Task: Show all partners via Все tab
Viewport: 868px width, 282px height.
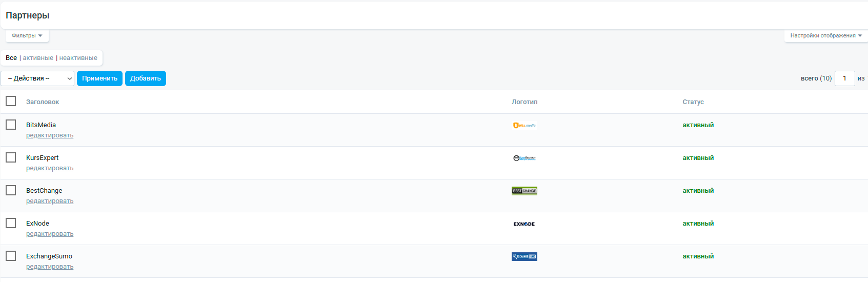Action: 11,58
